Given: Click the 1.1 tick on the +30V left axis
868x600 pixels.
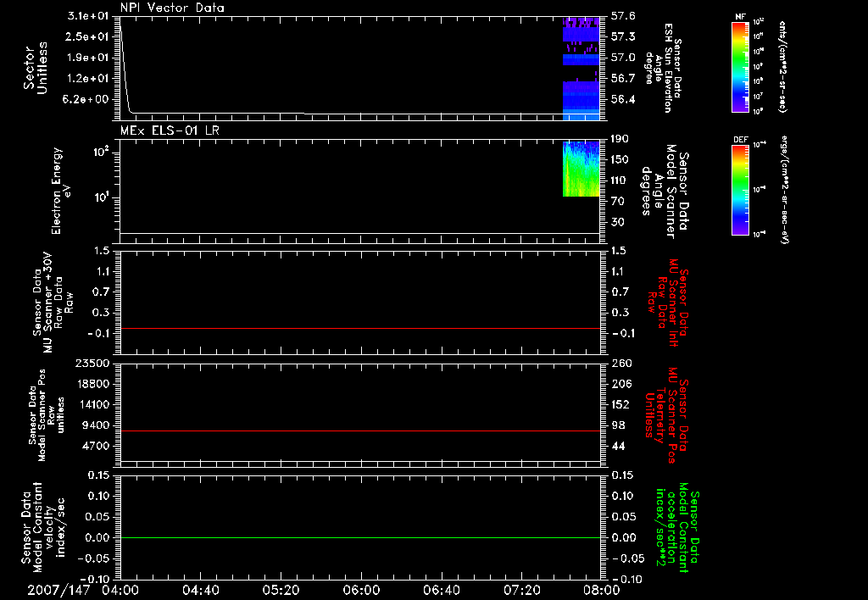Looking at the screenshot, I should pos(103,271).
